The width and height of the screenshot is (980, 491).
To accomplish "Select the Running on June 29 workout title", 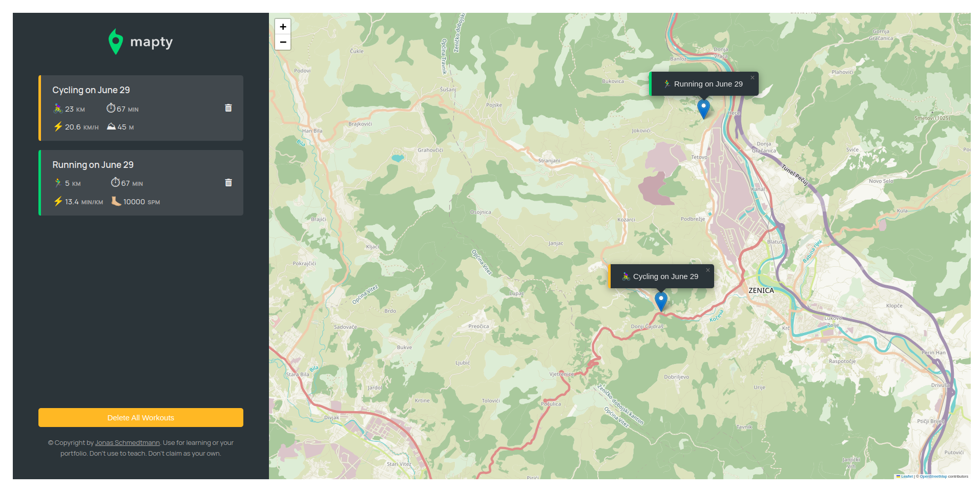I will [93, 165].
